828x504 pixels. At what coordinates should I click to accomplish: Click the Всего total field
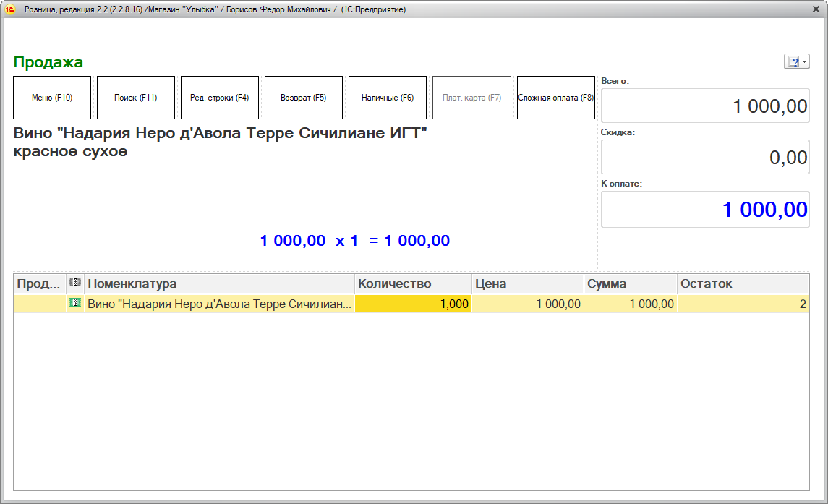(x=705, y=106)
